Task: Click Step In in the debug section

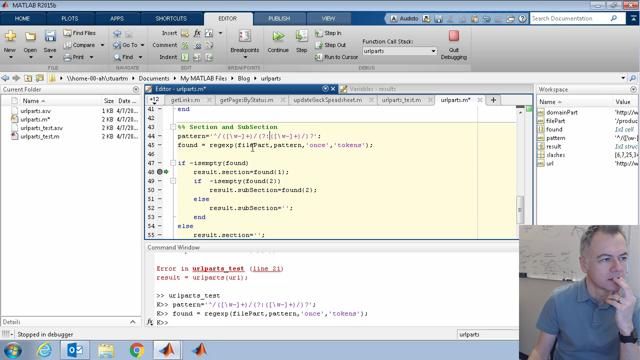Action: click(x=328, y=33)
